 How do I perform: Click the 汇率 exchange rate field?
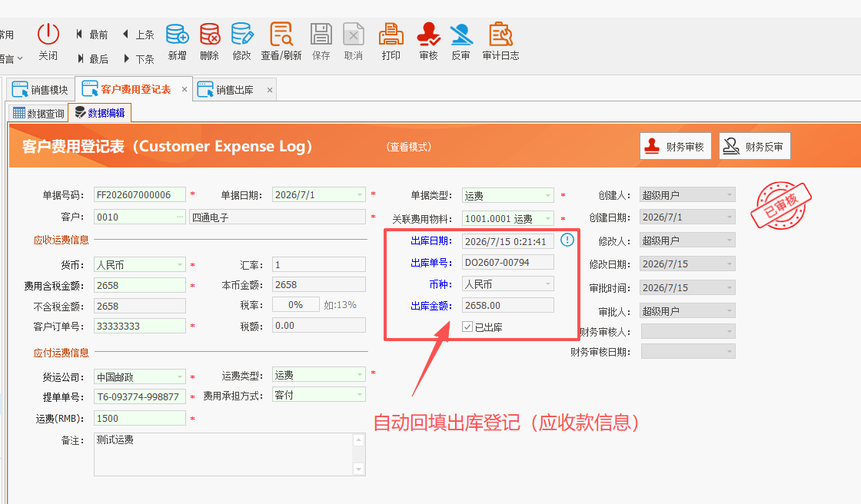click(319, 264)
